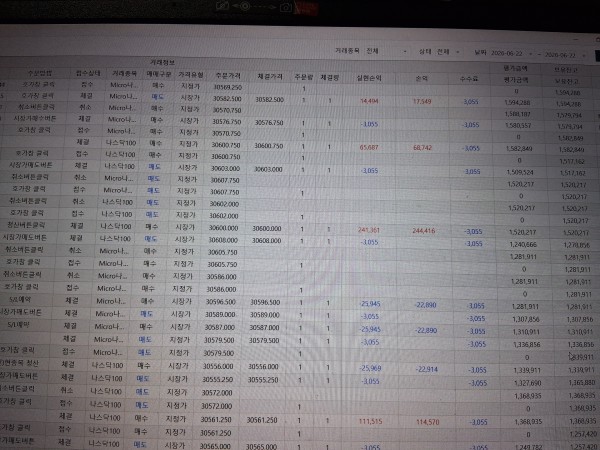Viewport: 600px width, 450px height.
Task: Select profit value 114,570
Action: [428, 422]
